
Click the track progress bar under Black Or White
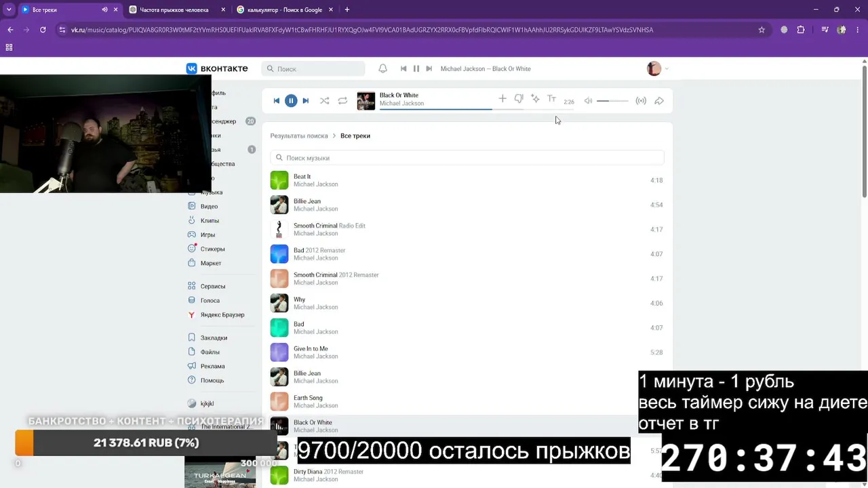(x=476, y=109)
